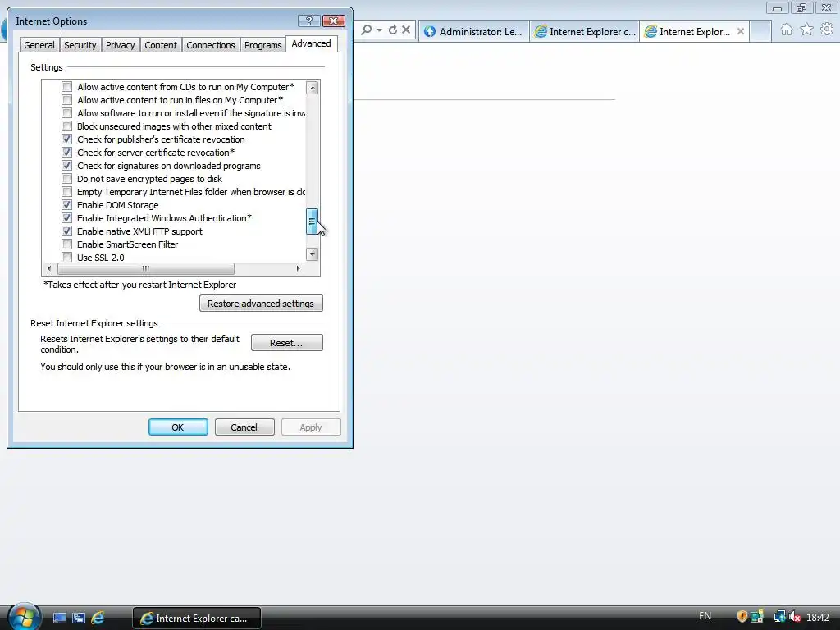The width and height of the screenshot is (840, 630).
Task: Click the horizontal scroll left arrow
Action: (49, 268)
